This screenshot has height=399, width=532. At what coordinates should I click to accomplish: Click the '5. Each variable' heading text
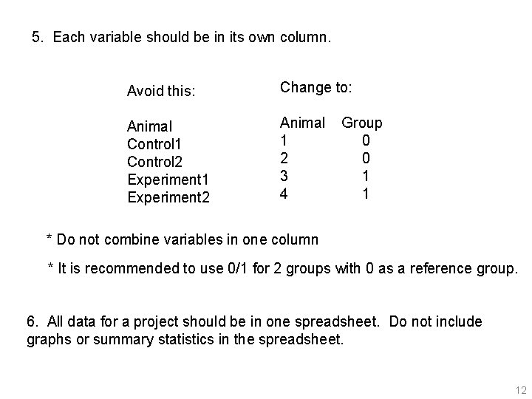pyautogui.click(x=182, y=37)
